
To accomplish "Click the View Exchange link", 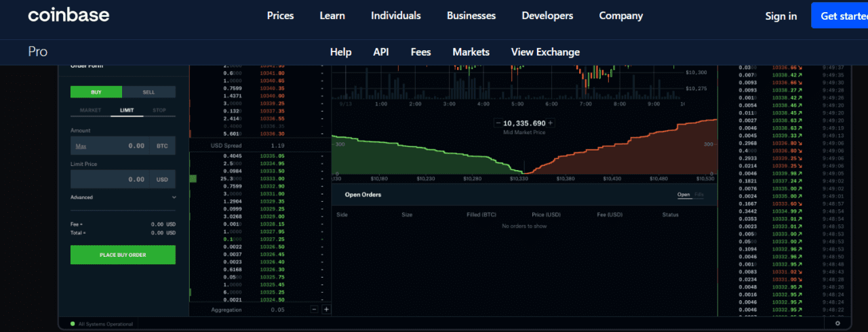I will pos(545,52).
